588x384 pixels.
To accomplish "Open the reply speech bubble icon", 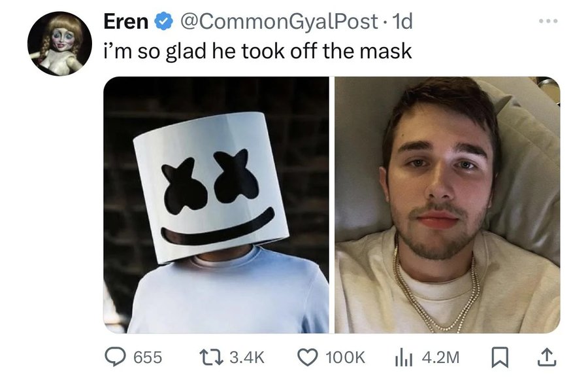I will [118, 357].
